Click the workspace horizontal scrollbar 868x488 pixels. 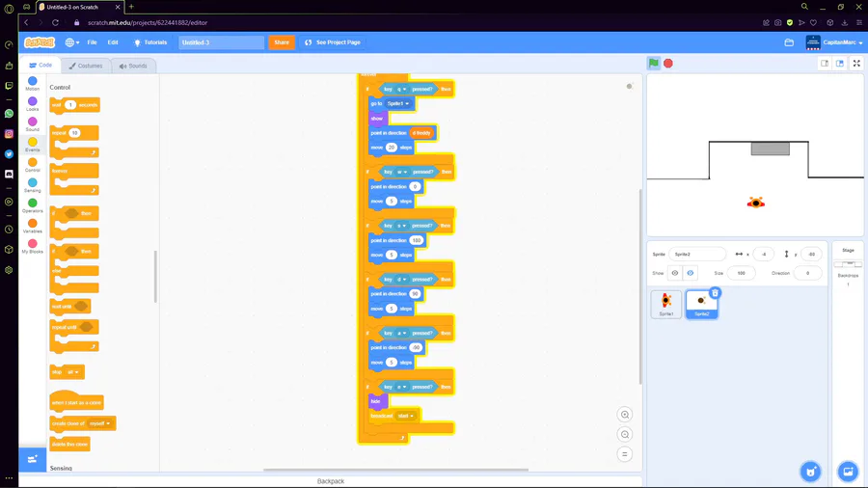pyautogui.click(x=395, y=470)
